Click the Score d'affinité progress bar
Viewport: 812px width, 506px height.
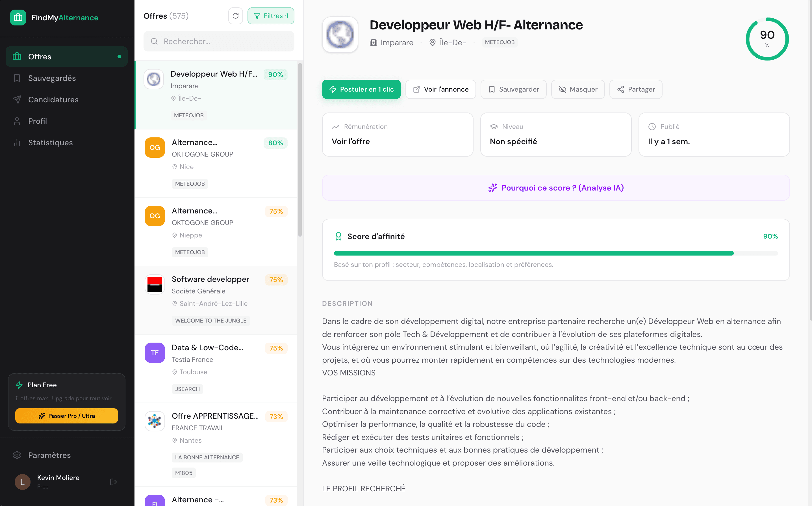pos(556,253)
